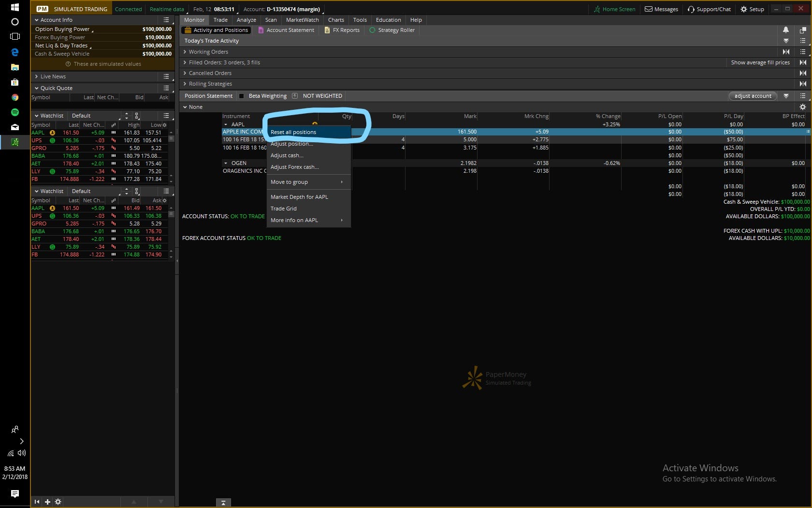812x508 pixels.
Task: Open the Account Info gadget menu icon
Action: 166,20
